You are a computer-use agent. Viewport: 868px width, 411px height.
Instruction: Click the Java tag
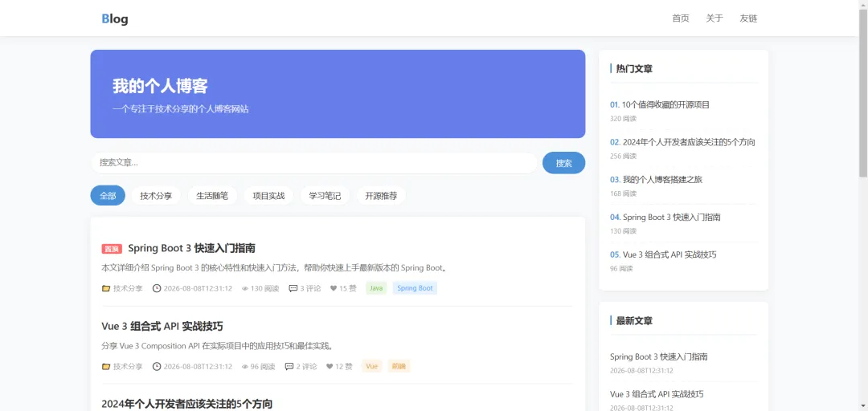click(x=376, y=288)
